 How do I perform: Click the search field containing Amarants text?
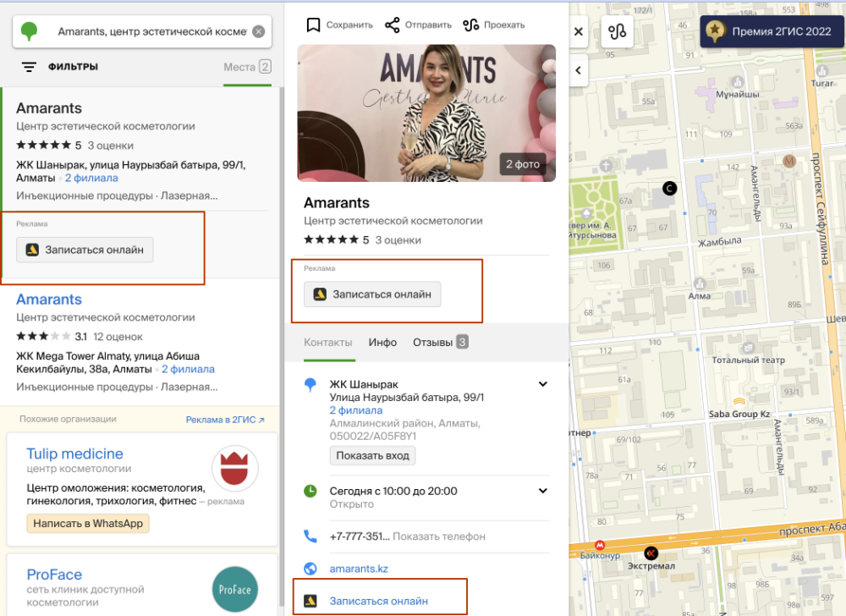pyautogui.click(x=142, y=32)
